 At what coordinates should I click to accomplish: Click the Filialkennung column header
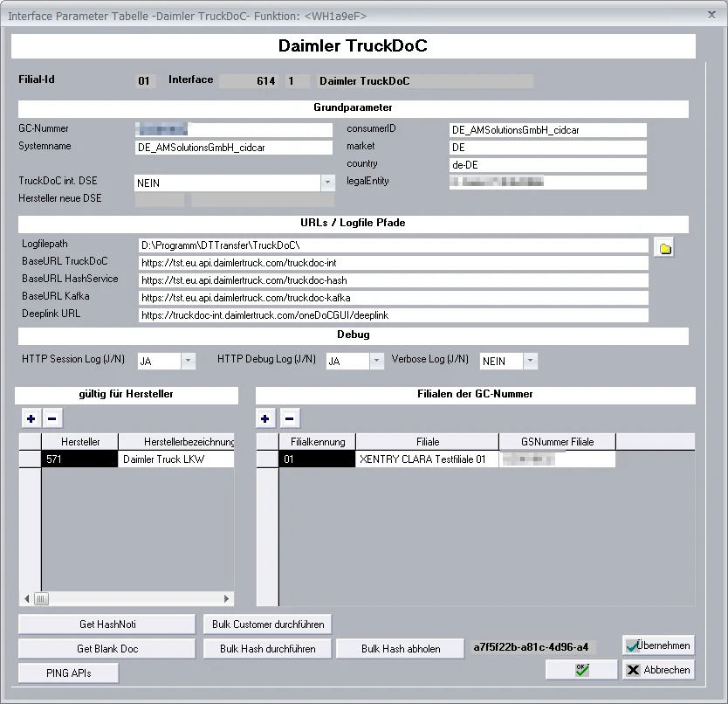[318, 441]
